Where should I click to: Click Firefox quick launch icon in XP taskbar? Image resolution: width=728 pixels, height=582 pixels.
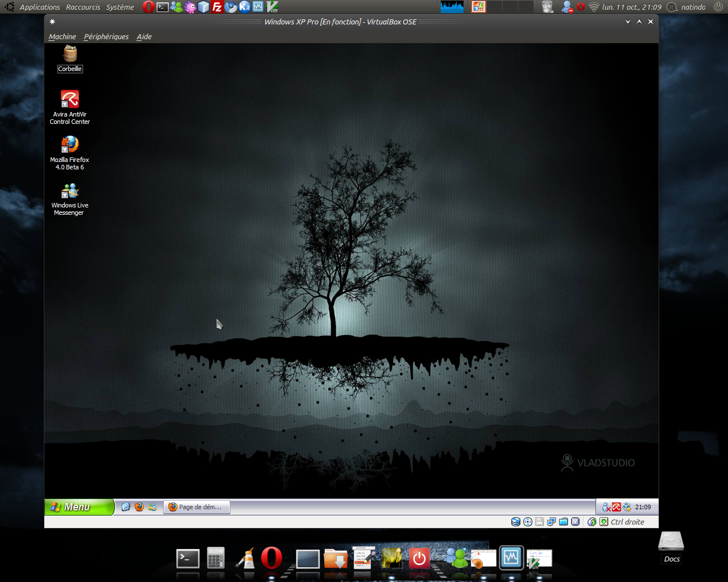[x=139, y=507]
